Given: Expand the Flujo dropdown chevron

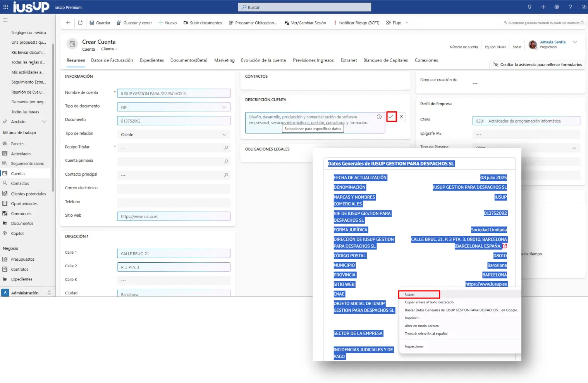Looking at the screenshot, I should [x=407, y=23].
